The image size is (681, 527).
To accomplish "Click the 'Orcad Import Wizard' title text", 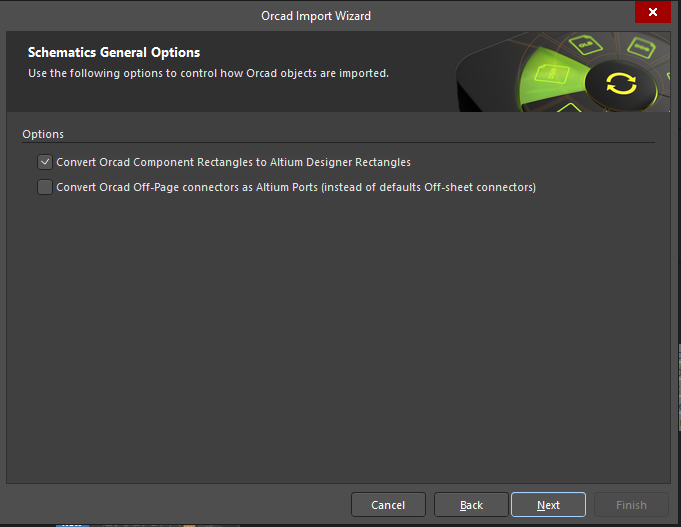I will point(316,16).
